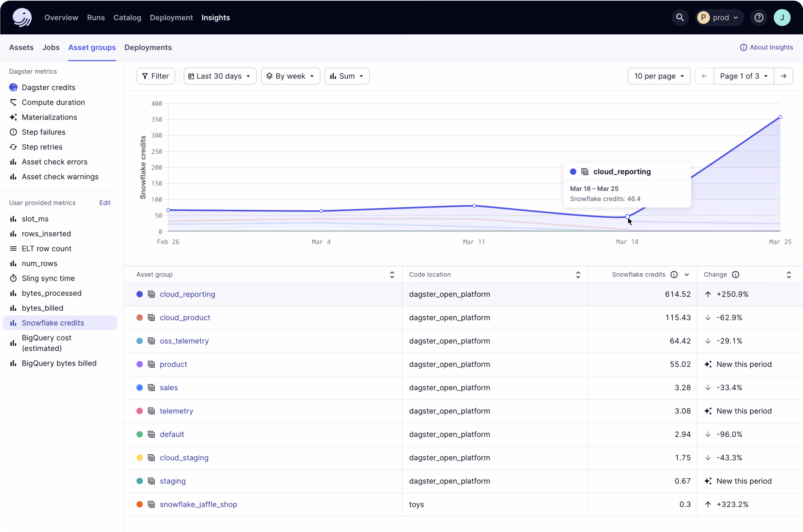Open the help question mark icon

coord(759,17)
